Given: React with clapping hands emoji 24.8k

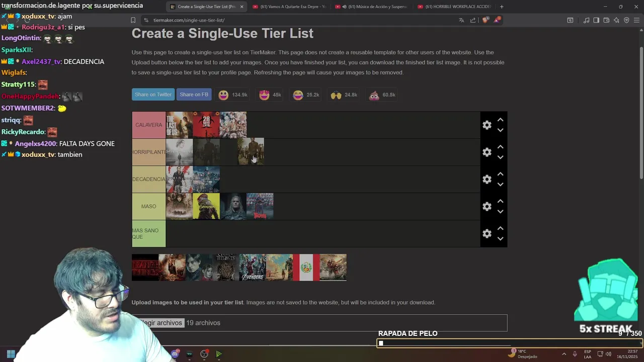Looking at the screenshot, I should coord(344,95).
